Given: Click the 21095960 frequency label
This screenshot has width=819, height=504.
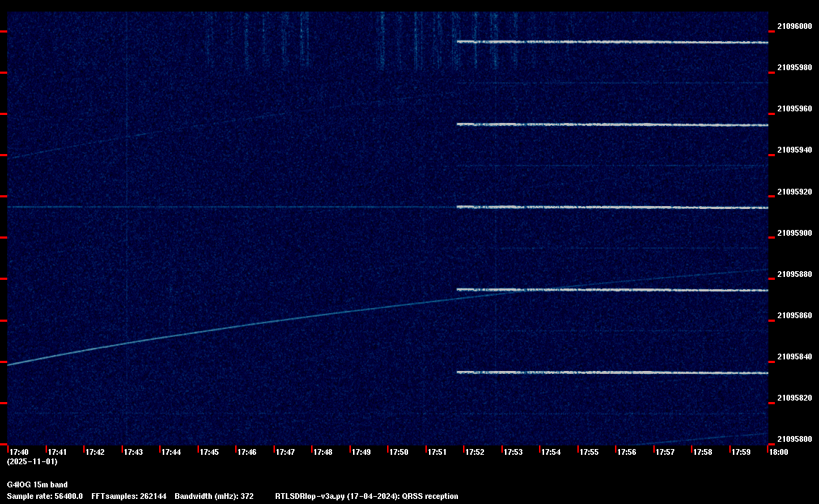Looking at the screenshot, I should pos(794,108).
